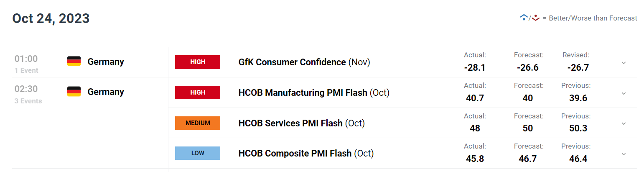Click the orange MEDIUM importance badge
The image size is (644, 172).
(x=198, y=123)
